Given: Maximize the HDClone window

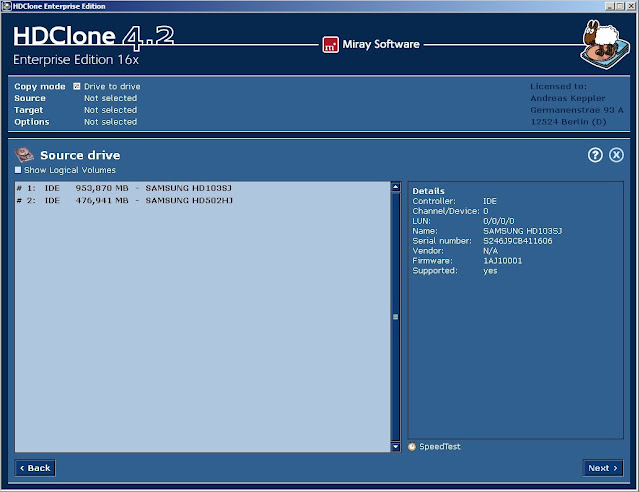Looking at the screenshot, I should coord(620,6).
